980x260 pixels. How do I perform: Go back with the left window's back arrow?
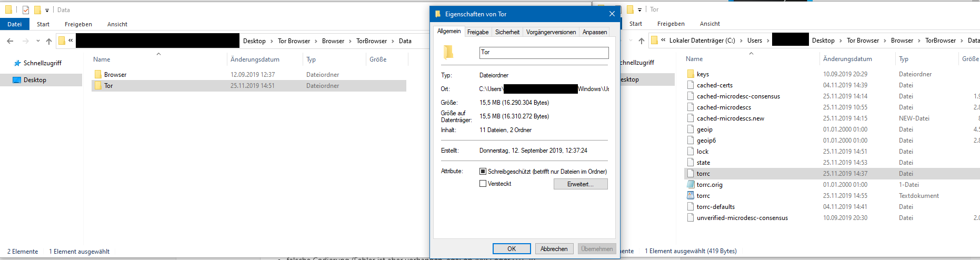coord(10,41)
